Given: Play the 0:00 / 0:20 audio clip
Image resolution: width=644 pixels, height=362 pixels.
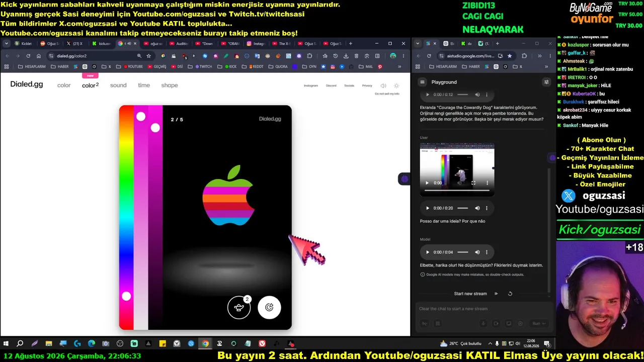Looking at the screenshot, I should 428,208.
